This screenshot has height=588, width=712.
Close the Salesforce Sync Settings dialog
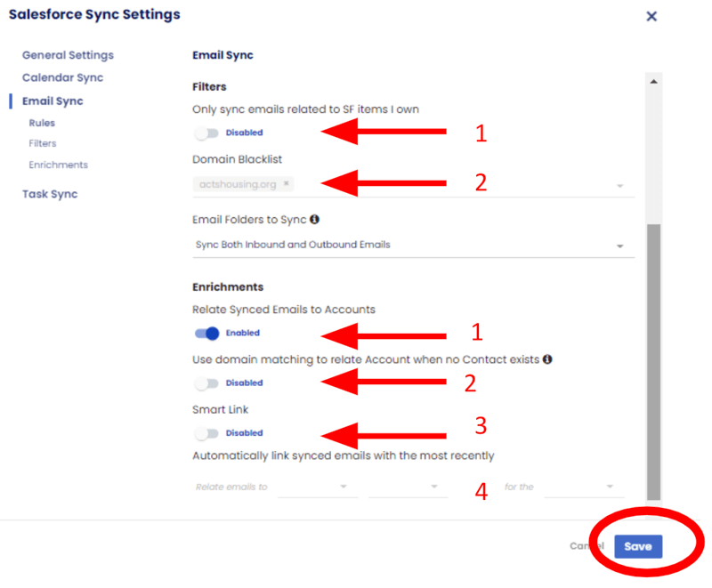tap(651, 16)
